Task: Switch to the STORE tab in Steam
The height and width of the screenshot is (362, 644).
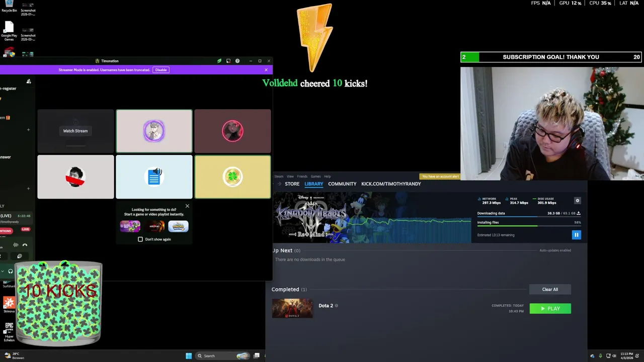Action: (292, 184)
